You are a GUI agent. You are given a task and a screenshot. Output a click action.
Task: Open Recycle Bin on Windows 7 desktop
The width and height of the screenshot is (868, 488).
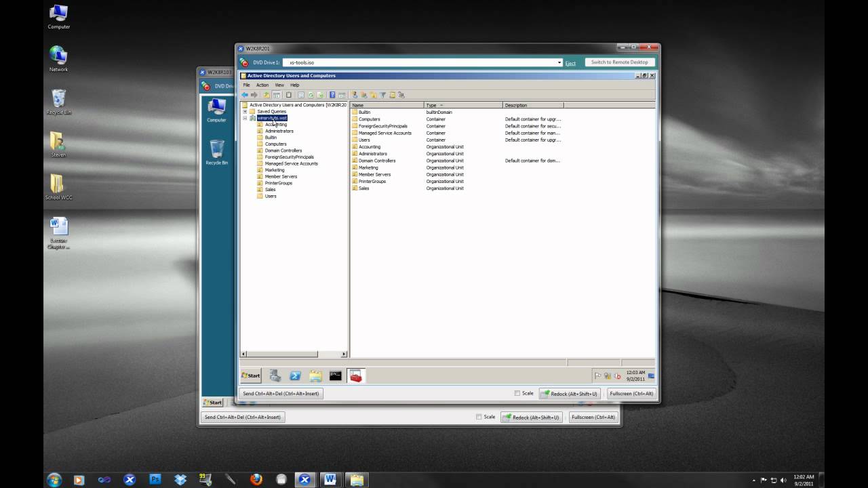tap(58, 102)
